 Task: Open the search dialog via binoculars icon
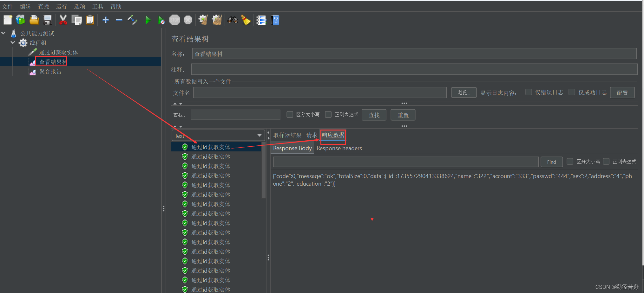[x=233, y=20]
